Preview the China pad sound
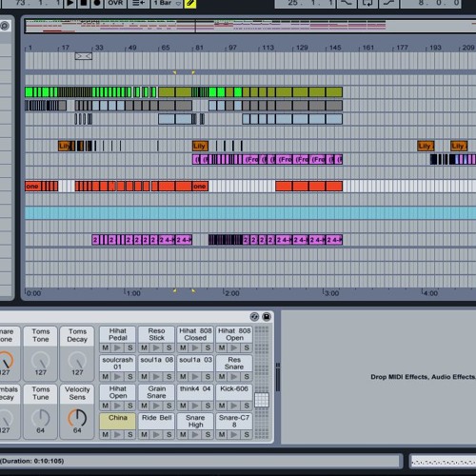 click(118, 434)
